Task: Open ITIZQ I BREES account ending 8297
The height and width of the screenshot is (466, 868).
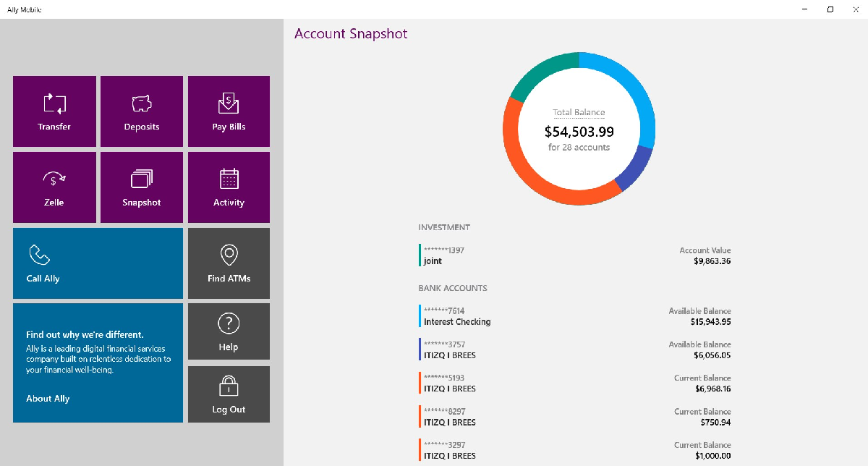Action: pos(575,417)
